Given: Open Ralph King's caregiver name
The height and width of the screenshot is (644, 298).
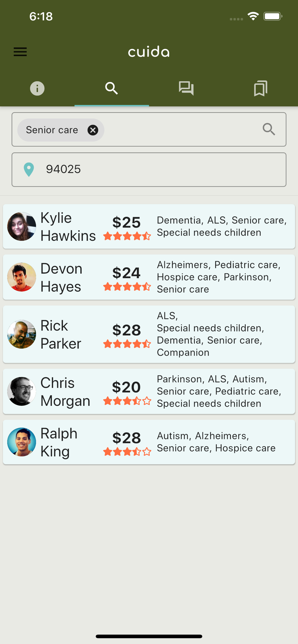Looking at the screenshot, I should 59,442.
